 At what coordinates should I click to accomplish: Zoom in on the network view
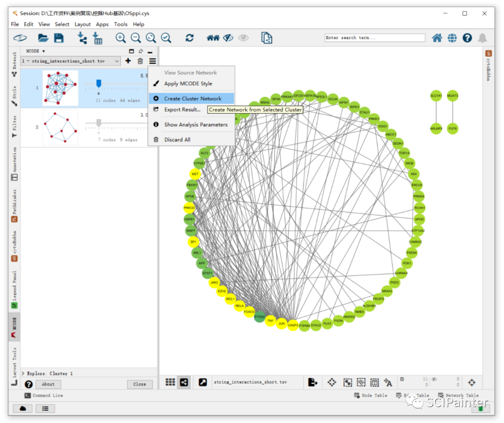tap(120, 38)
